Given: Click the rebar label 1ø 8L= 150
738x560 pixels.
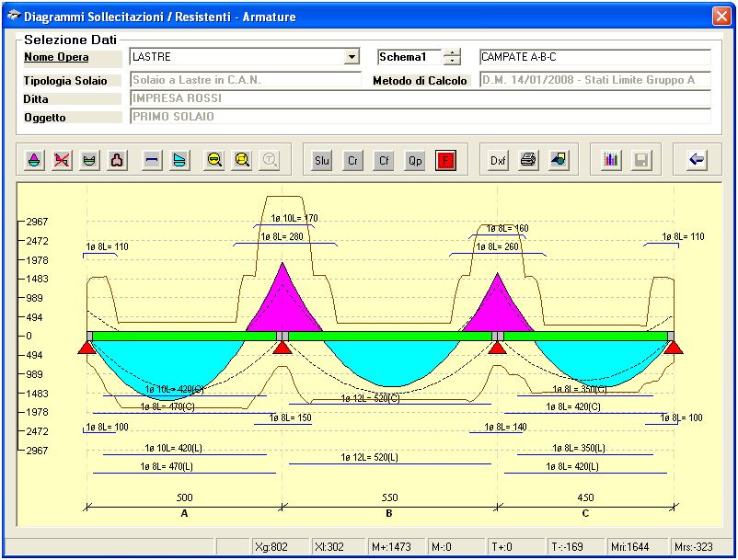Looking at the screenshot, I should click(x=291, y=417).
